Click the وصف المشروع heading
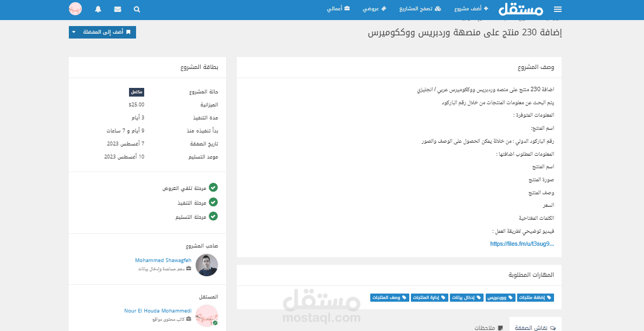Viewport: 644px width, 331px height. tap(536, 67)
